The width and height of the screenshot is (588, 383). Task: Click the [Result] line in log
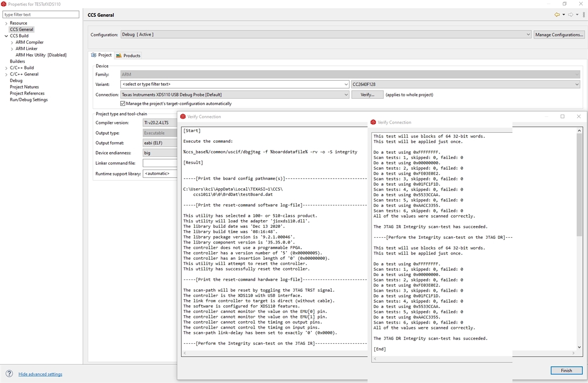[193, 162]
